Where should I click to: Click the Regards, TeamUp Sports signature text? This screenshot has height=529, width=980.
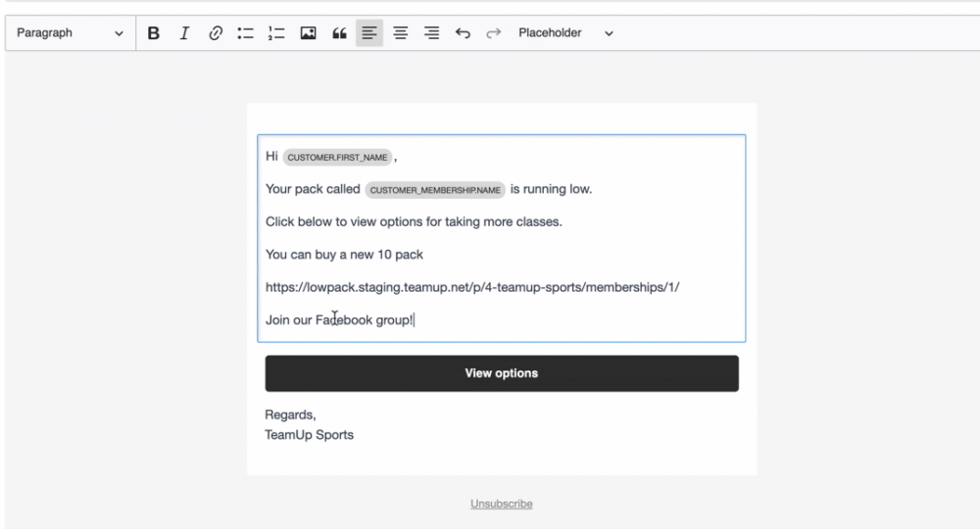coord(310,425)
